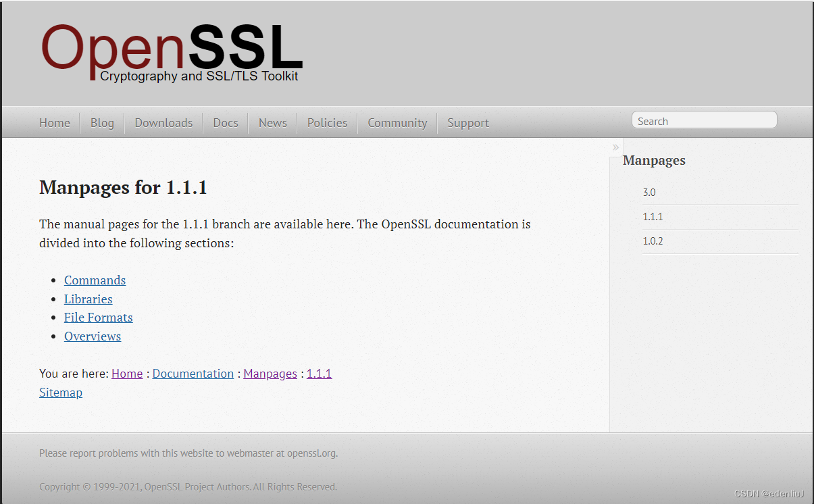This screenshot has height=504, width=814.
Task: Select 1.0.2 in the Manpages sidebar
Action: [x=653, y=241]
